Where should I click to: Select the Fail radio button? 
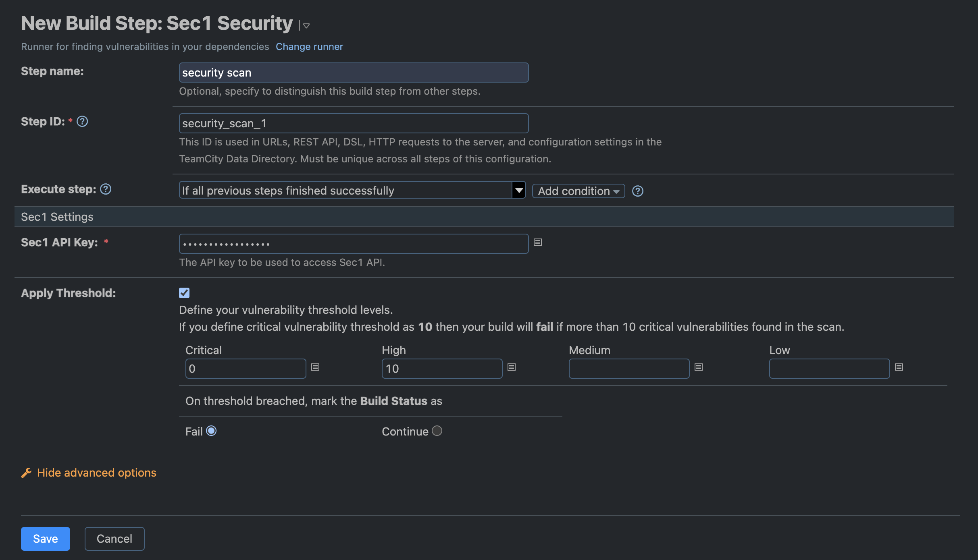(x=211, y=431)
